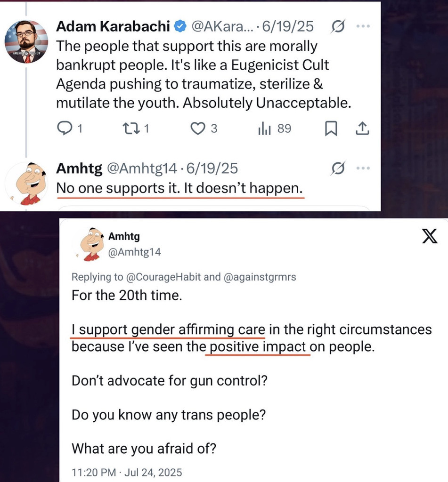Bookmark Adam Karabachi's post
This screenshot has height=482, width=448.
(x=331, y=129)
